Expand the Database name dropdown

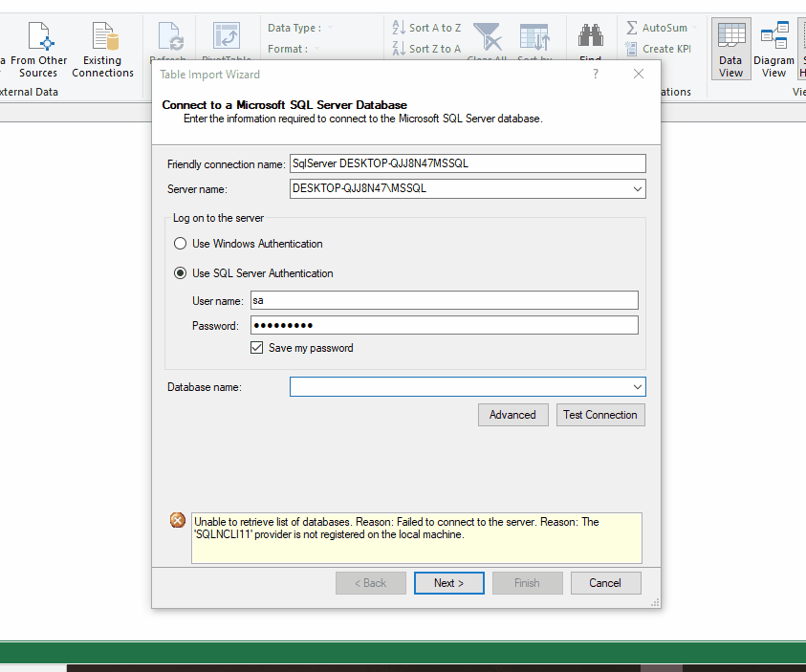[x=638, y=387]
